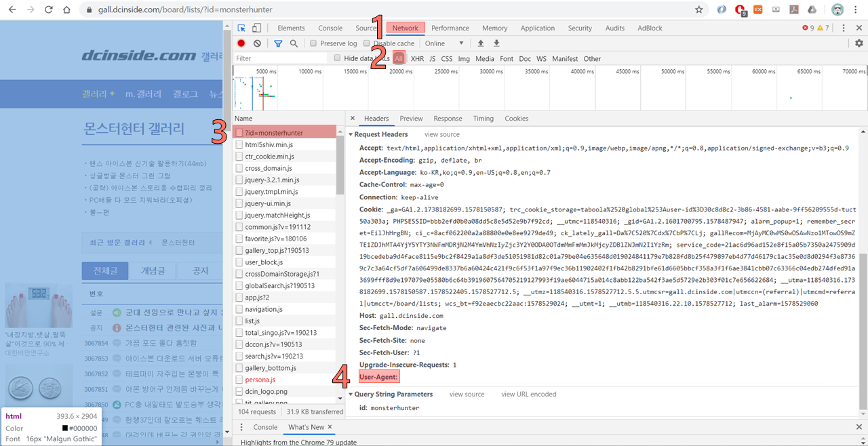Tick the Hide data URLs checkbox

click(337, 58)
